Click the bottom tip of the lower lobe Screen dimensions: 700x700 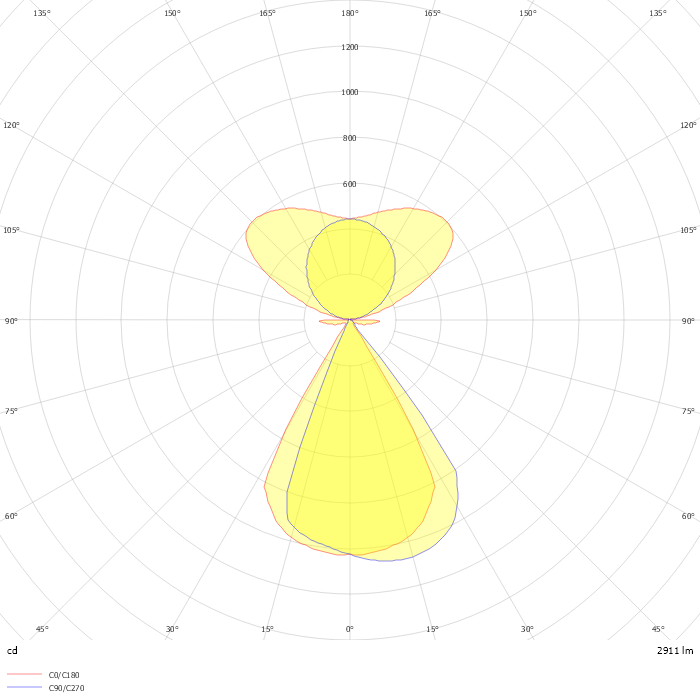(350, 555)
